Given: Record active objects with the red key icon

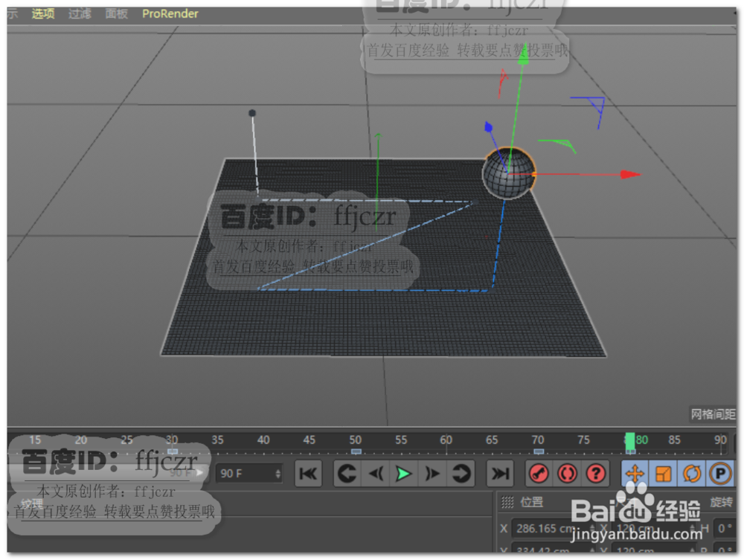Looking at the screenshot, I should pos(539,473).
